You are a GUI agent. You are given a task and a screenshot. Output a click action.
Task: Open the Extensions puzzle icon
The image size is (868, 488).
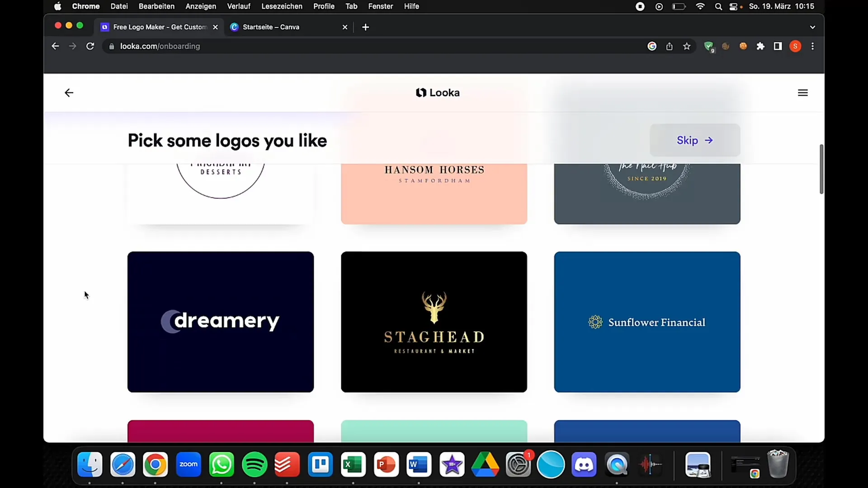coord(760,46)
